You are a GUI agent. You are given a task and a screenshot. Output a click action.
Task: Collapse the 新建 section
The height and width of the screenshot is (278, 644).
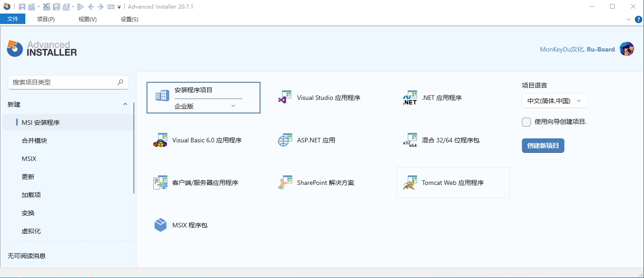click(125, 104)
